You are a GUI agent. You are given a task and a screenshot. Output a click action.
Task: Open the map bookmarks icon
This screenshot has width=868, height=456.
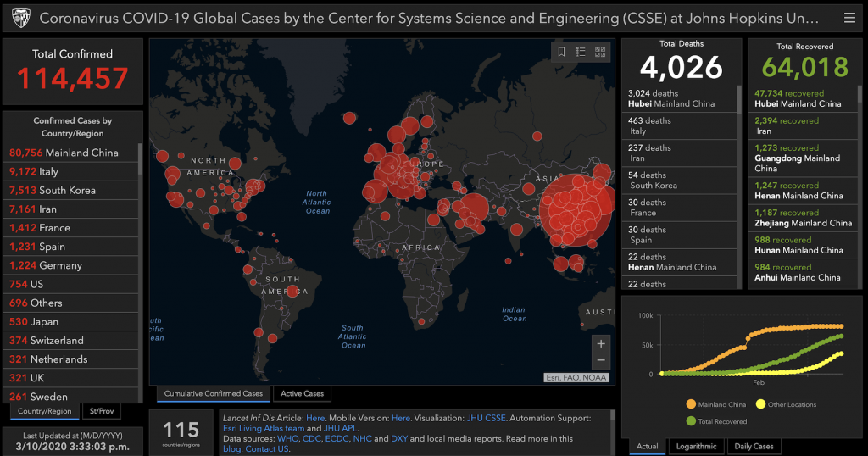(561, 52)
